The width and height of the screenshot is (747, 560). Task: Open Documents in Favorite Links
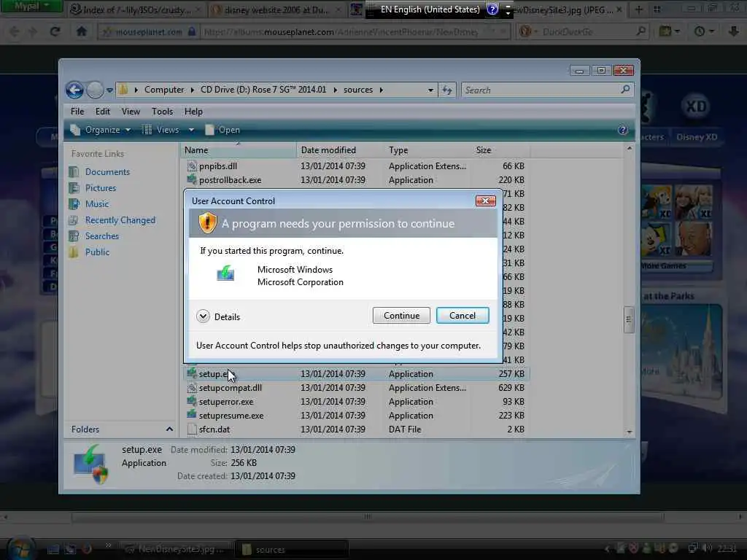click(107, 172)
